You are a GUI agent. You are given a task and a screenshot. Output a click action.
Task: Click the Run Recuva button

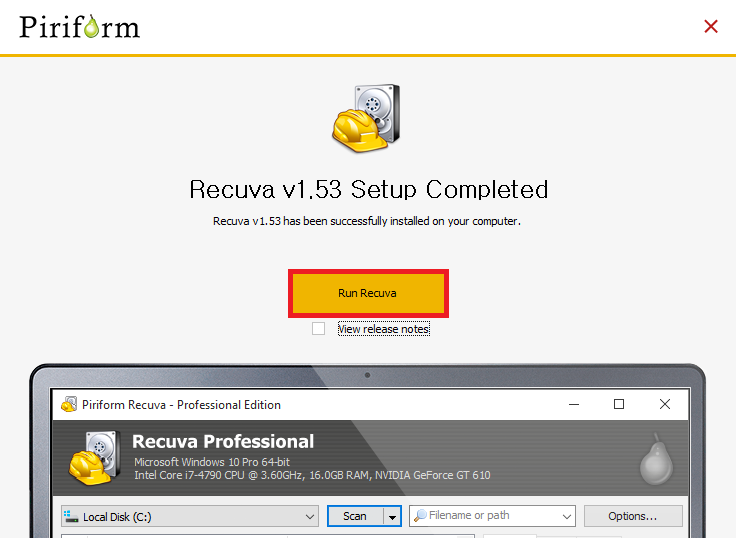coord(368,293)
